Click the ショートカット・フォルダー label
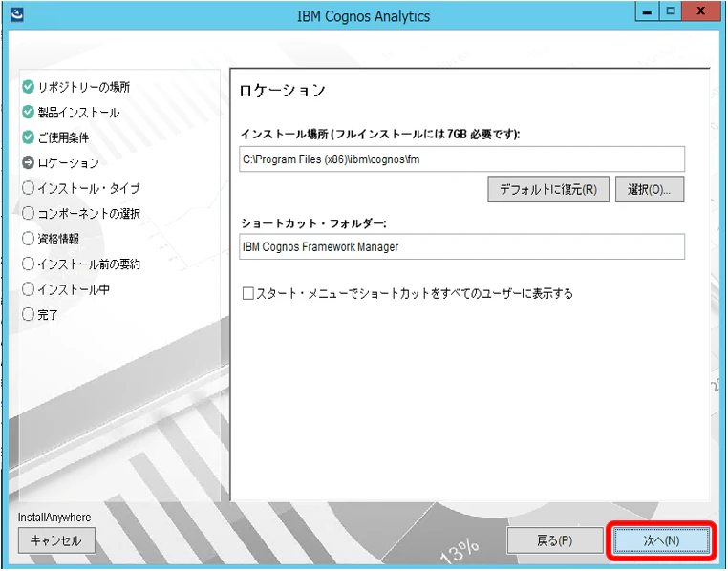This screenshot has height=571, width=728. 313,223
